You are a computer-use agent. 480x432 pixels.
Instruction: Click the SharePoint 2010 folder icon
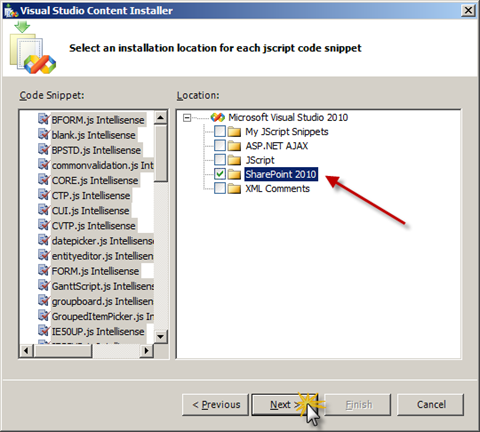tap(234, 174)
